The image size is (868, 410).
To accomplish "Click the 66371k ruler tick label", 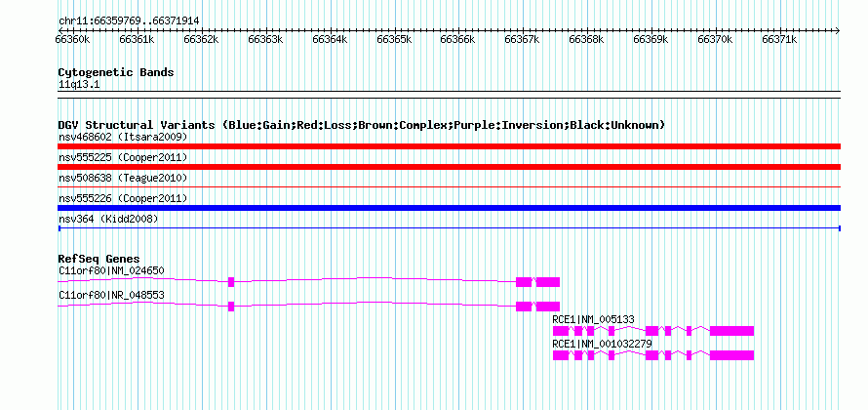I will [x=779, y=39].
